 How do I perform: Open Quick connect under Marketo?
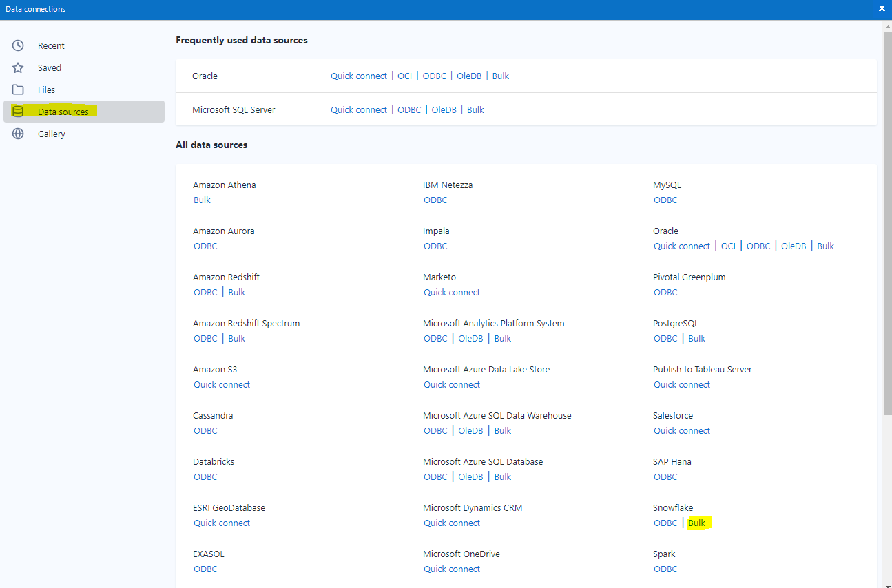pyautogui.click(x=452, y=292)
